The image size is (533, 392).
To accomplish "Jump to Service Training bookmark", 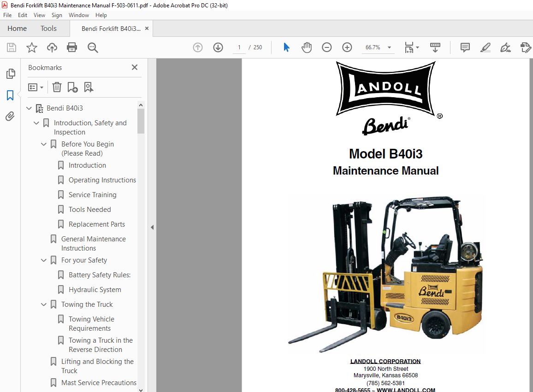I will pyautogui.click(x=93, y=195).
